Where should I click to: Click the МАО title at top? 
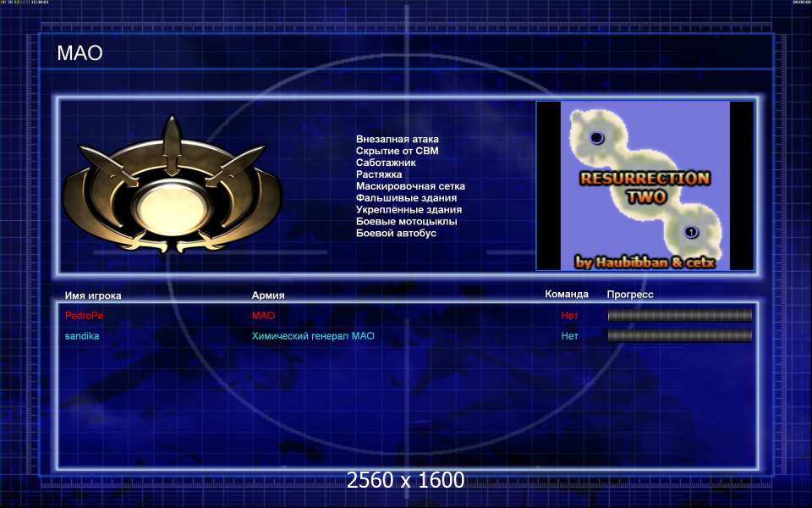80,52
